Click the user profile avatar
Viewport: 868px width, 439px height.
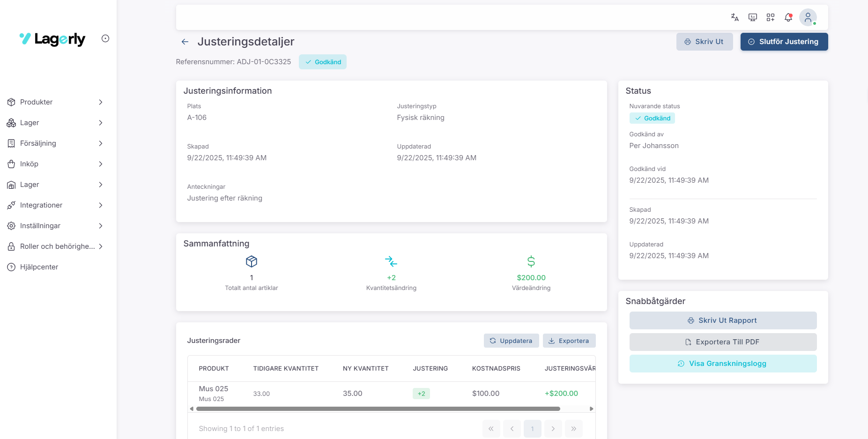(x=808, y=17)
